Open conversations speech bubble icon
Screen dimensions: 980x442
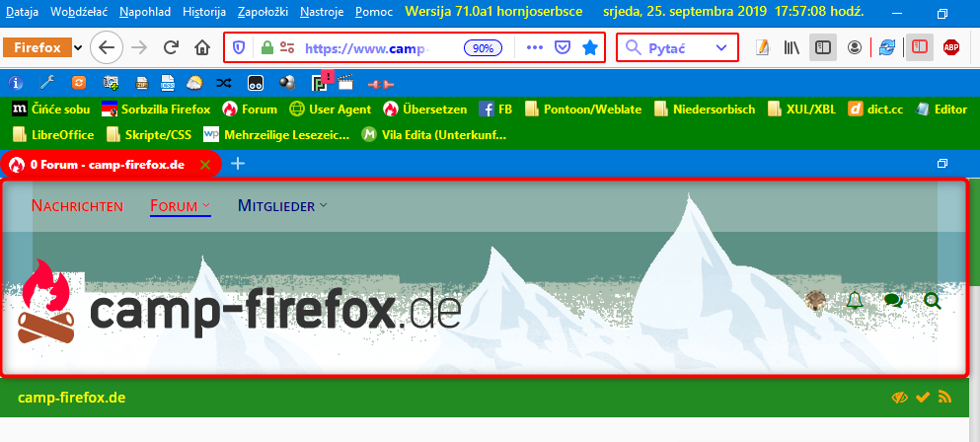coord(893,301)
